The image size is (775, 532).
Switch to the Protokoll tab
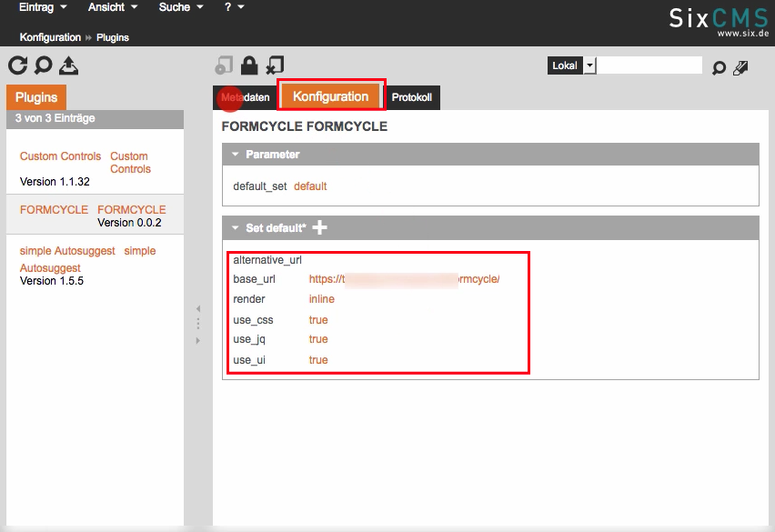(x=411, y=97)
